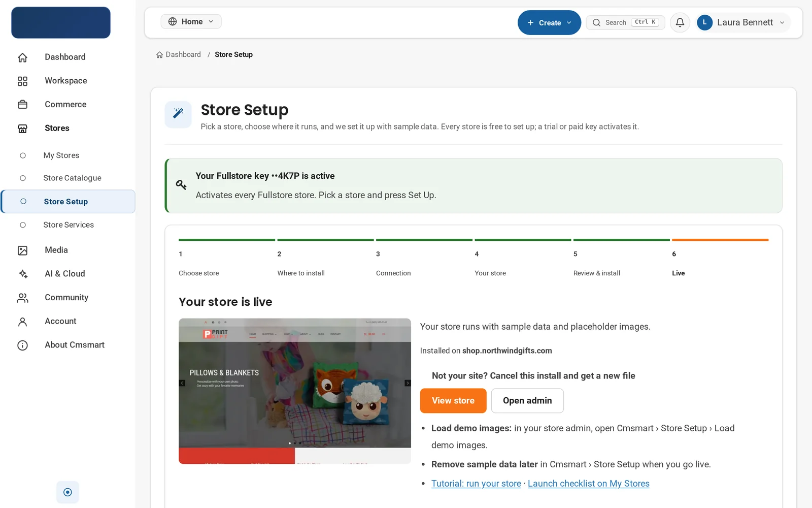Go to Dashboard breadcrumb link

179,54
